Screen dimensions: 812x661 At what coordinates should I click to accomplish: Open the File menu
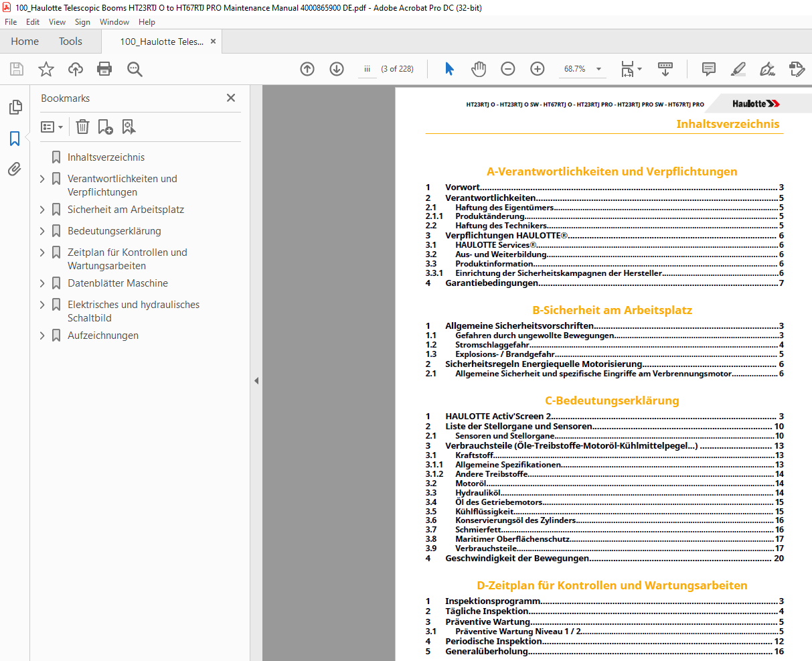[11, 22]
